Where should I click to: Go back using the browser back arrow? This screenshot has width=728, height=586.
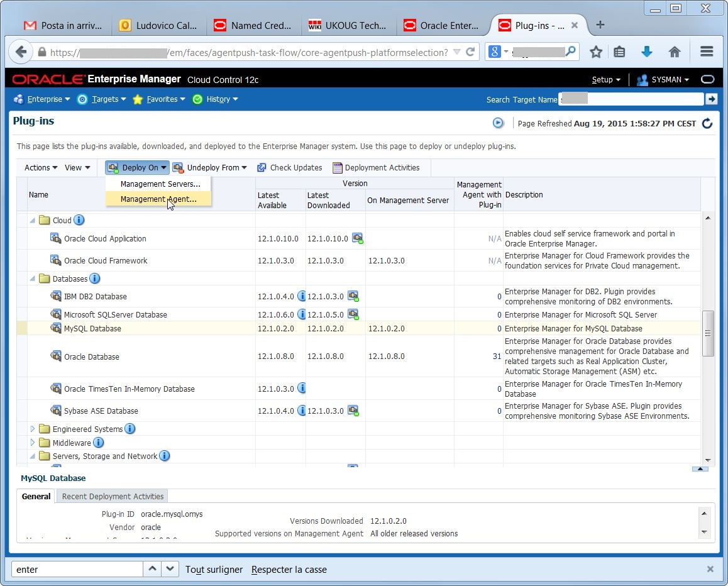pyautogui.click(x=20, y=52)
